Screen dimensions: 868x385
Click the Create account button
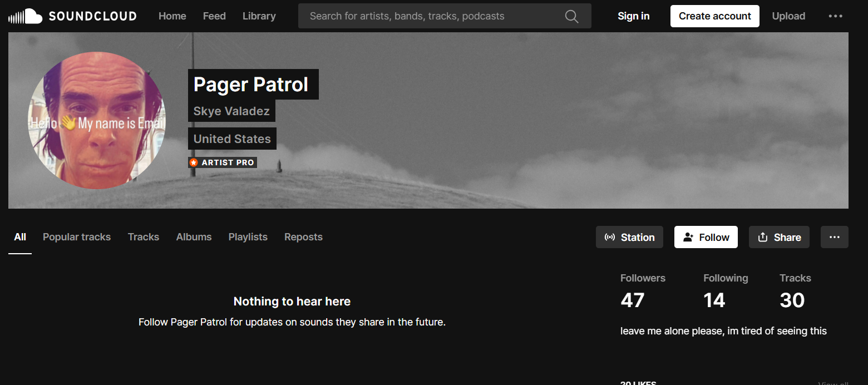pyautogui.click(x=715, y=16)
